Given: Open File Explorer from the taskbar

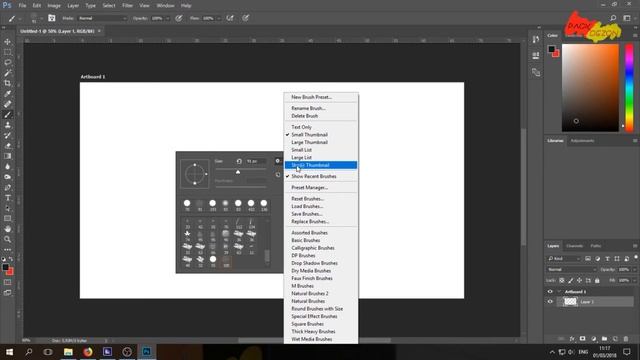Looking at the screenshot, I should (x=68, y=352).
